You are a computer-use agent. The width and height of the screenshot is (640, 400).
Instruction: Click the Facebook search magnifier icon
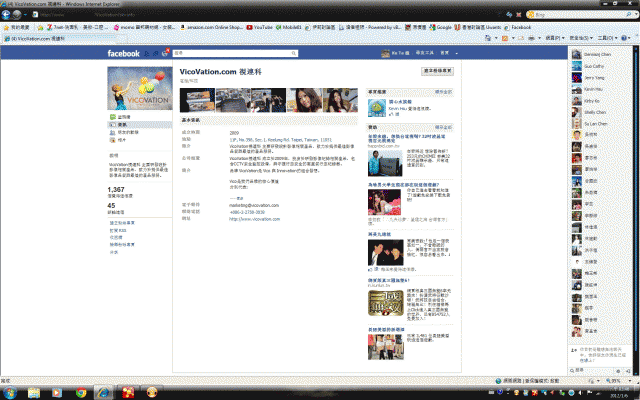click(x=294, y=53)
